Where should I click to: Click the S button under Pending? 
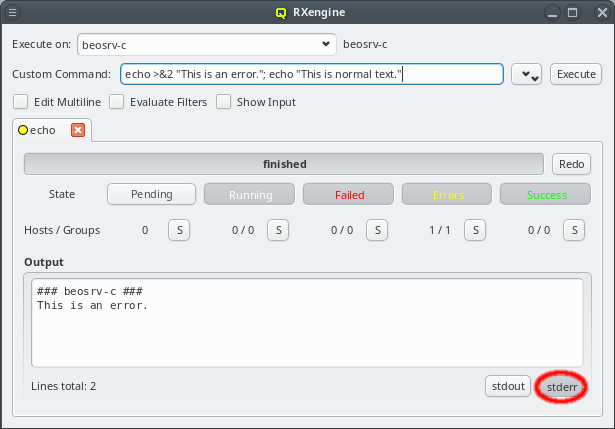(179, 230)
